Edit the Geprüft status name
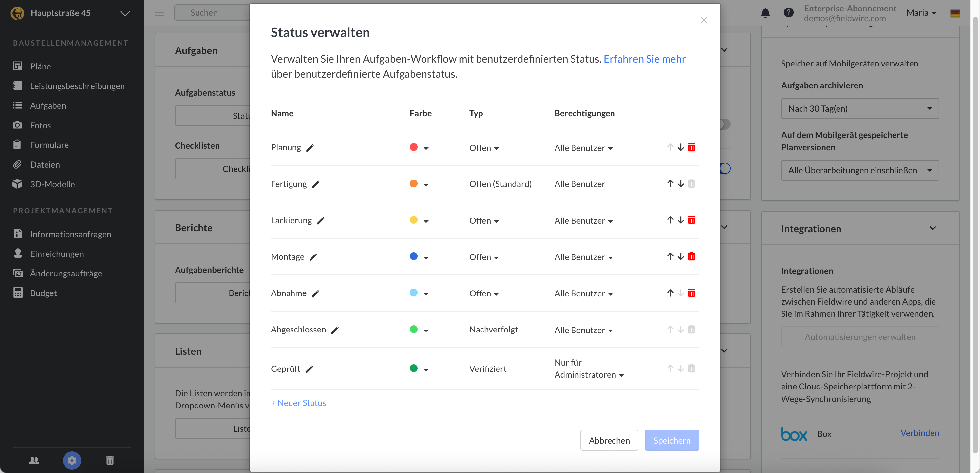Screen dimensions: 980x473 (x=309, y=369)
